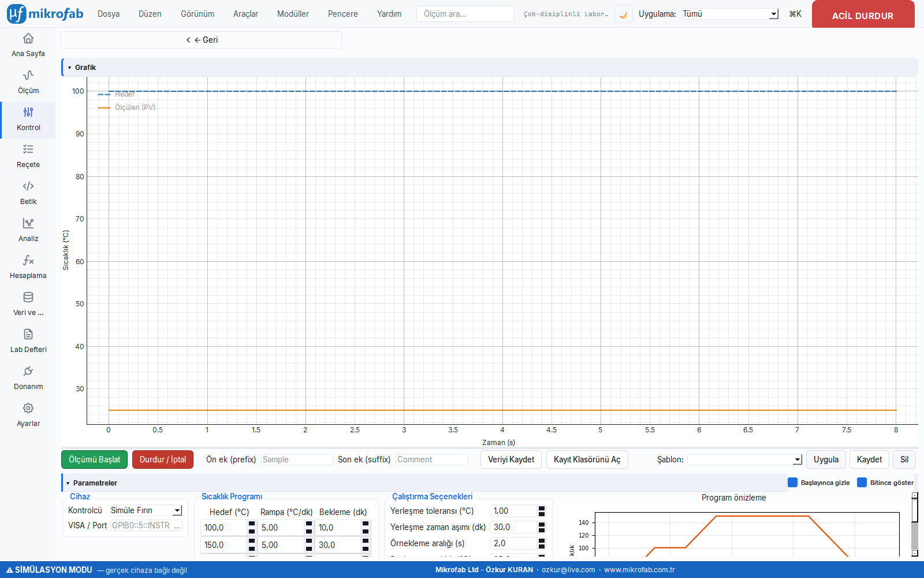Collapse the Grafik section
Viewport: 924px width, 578px height.
pyautogui.click(x=70, y=68)
